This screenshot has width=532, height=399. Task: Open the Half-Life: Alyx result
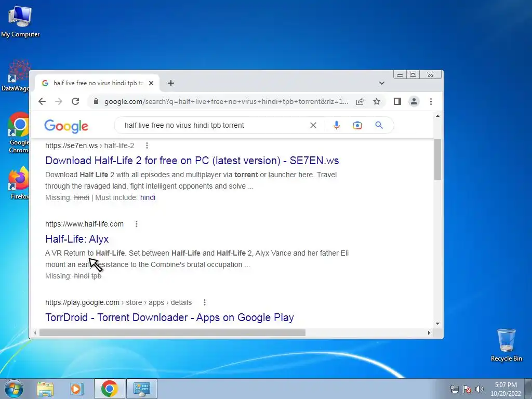77,239
